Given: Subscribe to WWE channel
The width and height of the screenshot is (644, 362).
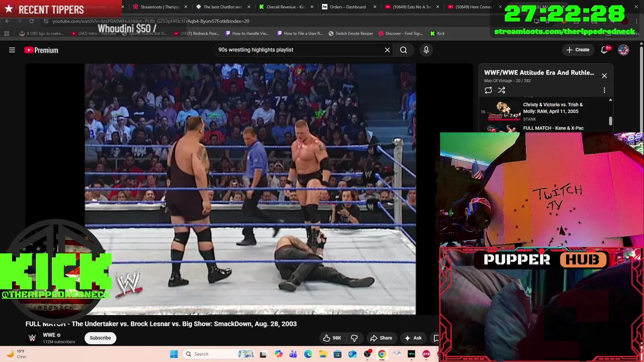Looking at the screenshot, I should pyautogui.click(x=100, y=338).
